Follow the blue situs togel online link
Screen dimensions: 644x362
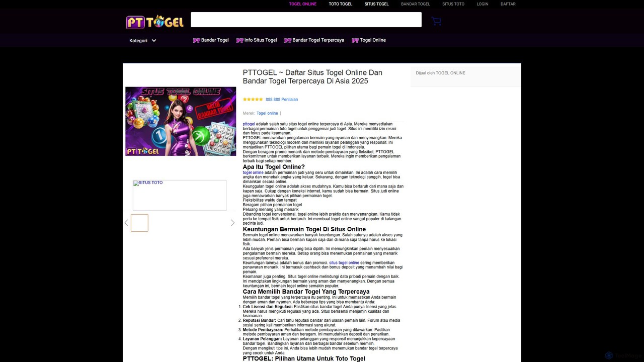coord(344,263)
